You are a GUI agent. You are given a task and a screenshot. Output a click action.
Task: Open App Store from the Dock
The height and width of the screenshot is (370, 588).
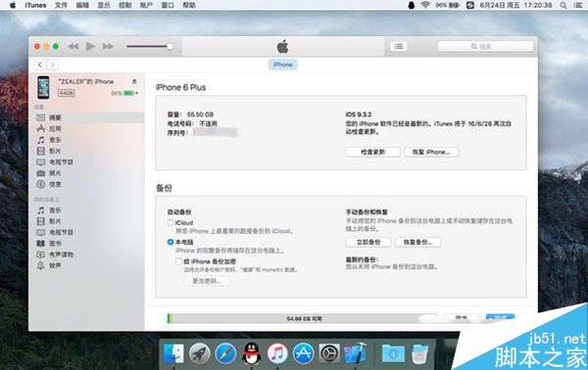pos(304,352)
